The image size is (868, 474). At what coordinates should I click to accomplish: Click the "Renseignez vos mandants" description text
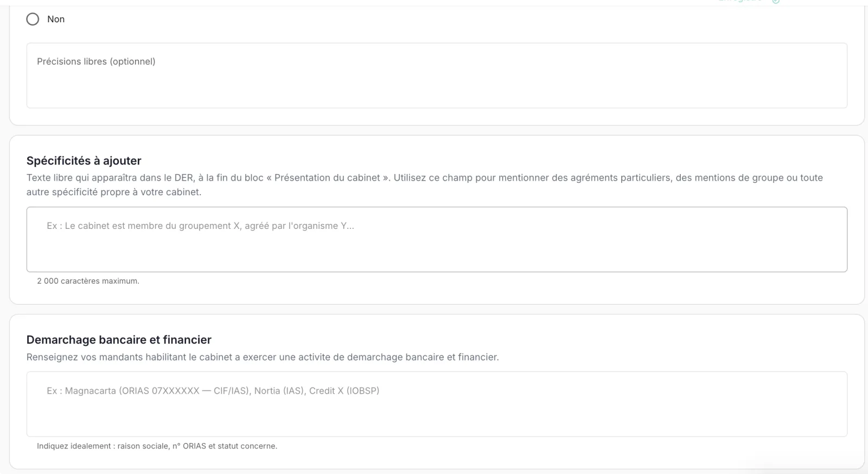(x=263, y=357)
